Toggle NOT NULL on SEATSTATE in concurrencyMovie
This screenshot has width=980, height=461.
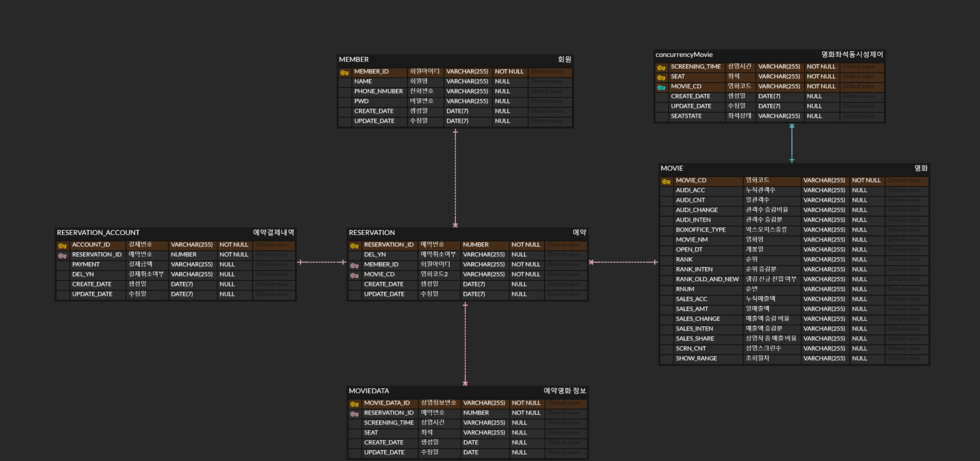tap(814, 116)
